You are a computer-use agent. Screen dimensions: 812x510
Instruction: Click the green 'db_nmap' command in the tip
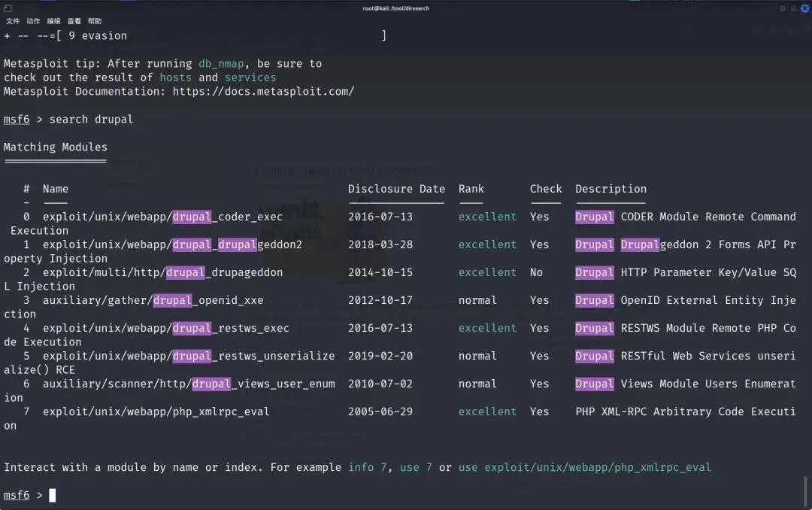pyautogui.click(x=221, y=64)
